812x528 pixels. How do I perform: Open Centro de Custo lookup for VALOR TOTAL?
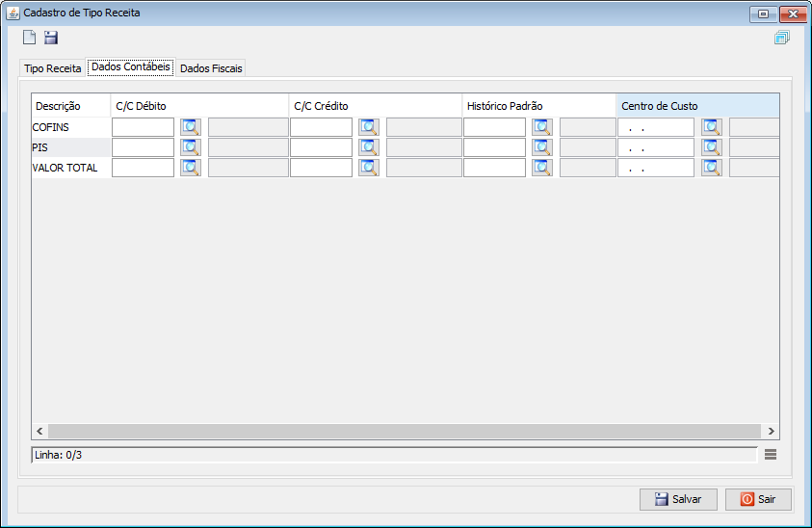click(712, 168)
